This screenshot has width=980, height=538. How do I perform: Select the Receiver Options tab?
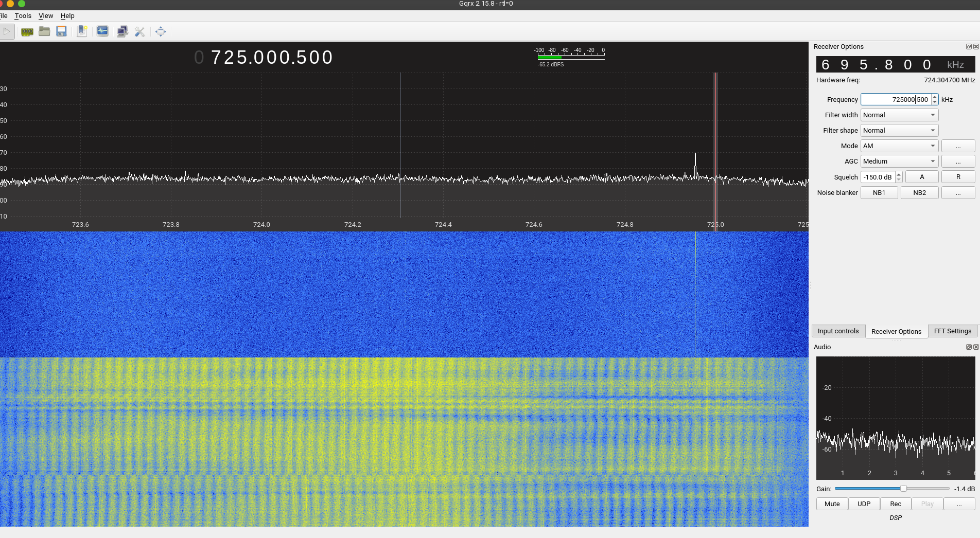[x=896, y=332]
